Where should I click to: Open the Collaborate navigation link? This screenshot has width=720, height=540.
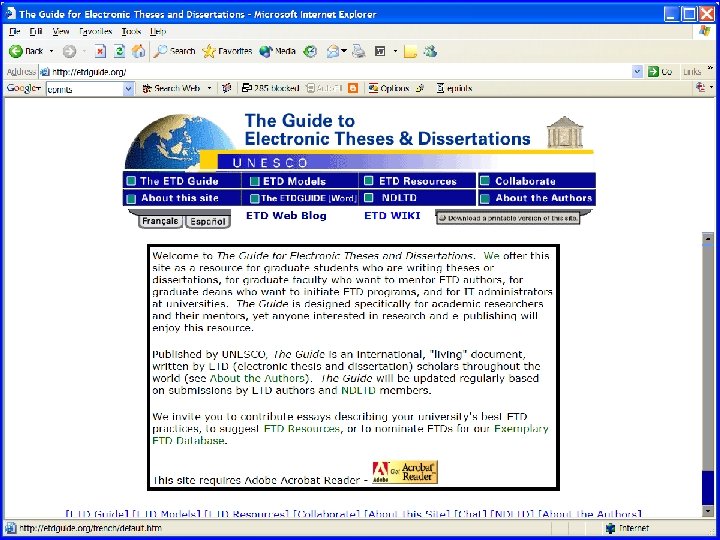pyautogui.click(x=536, y=181)
